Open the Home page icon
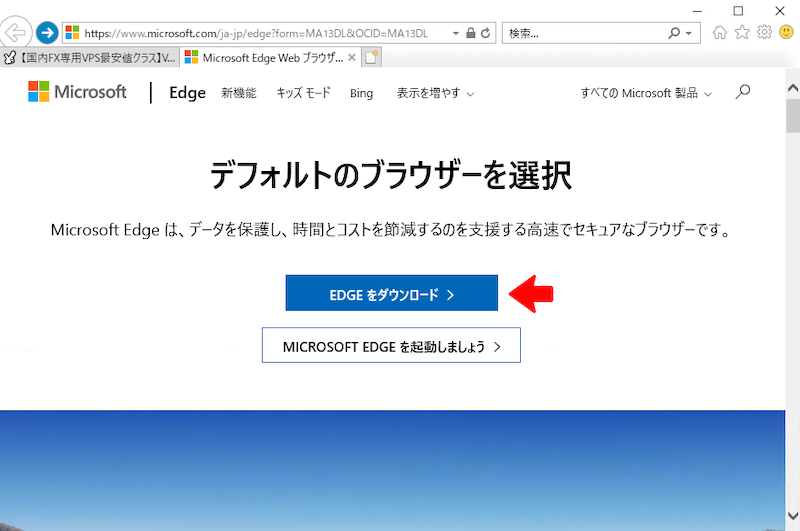The height and width of the screenshot is (531, 800). click(720, 33)
